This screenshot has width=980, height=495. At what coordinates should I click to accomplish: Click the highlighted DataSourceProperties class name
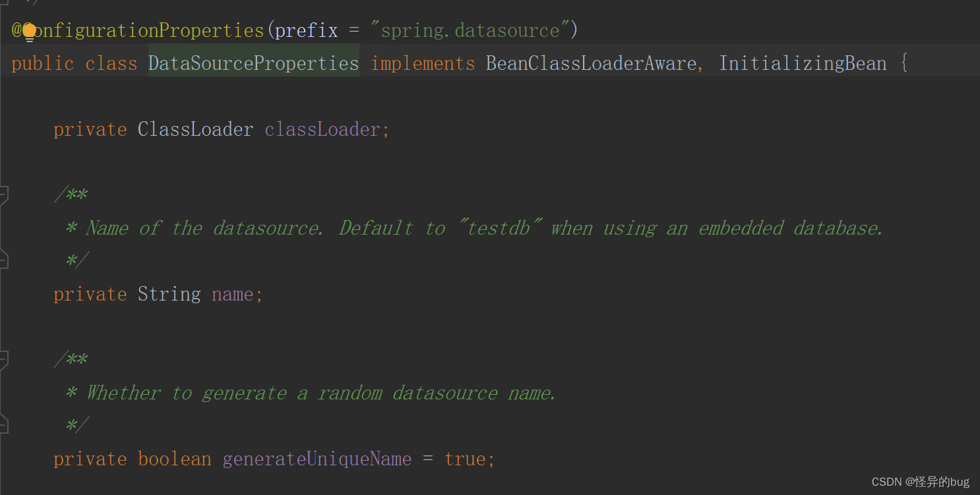254,63
